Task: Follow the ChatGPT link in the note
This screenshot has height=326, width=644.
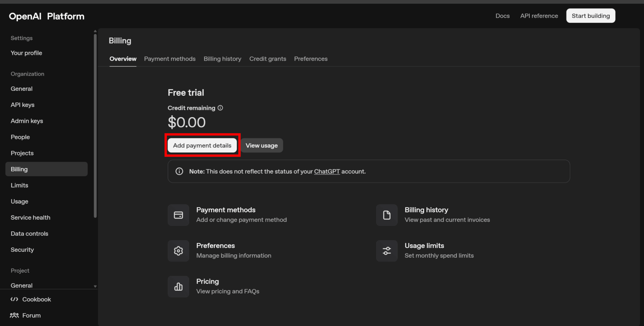Action: (x=327, y=171)
